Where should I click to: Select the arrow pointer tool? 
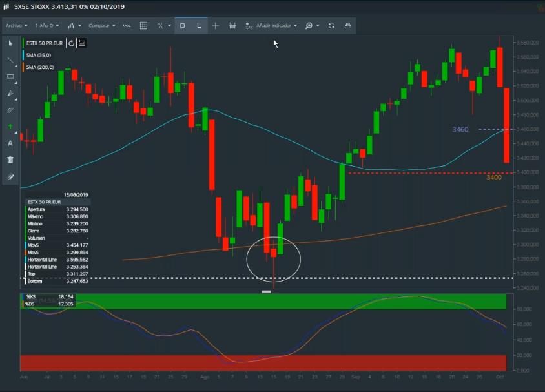pos(10,43)
